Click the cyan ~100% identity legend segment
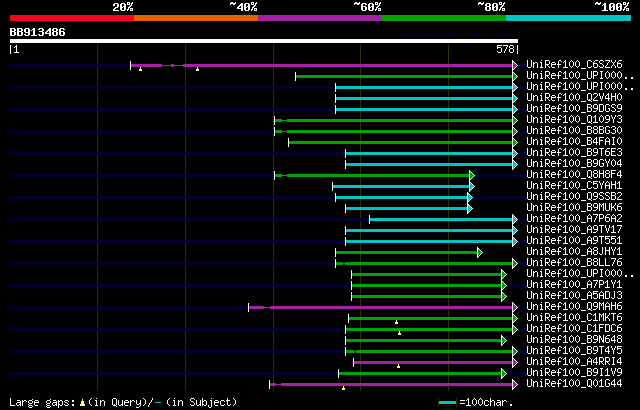Image resolution: width=640 pixels, height=410 pixels. tap(569, 18)
